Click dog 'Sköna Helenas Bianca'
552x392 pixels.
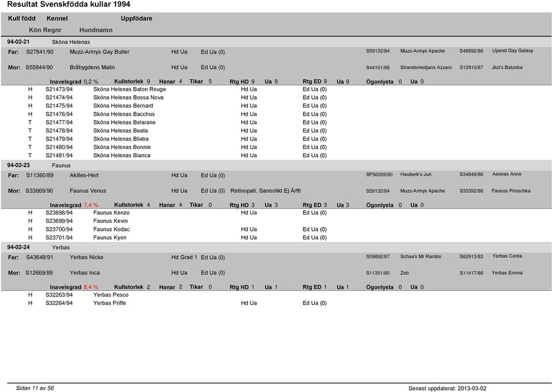(x=122, y=155)
